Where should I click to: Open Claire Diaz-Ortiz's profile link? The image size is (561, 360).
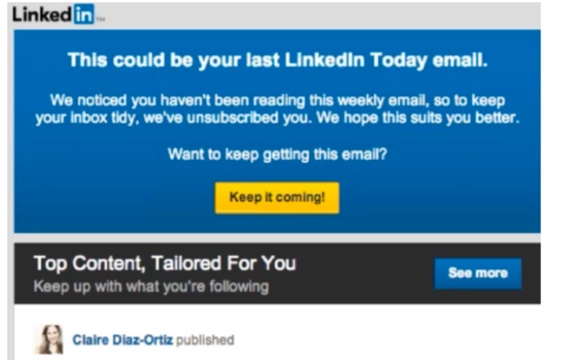point(123,340)
